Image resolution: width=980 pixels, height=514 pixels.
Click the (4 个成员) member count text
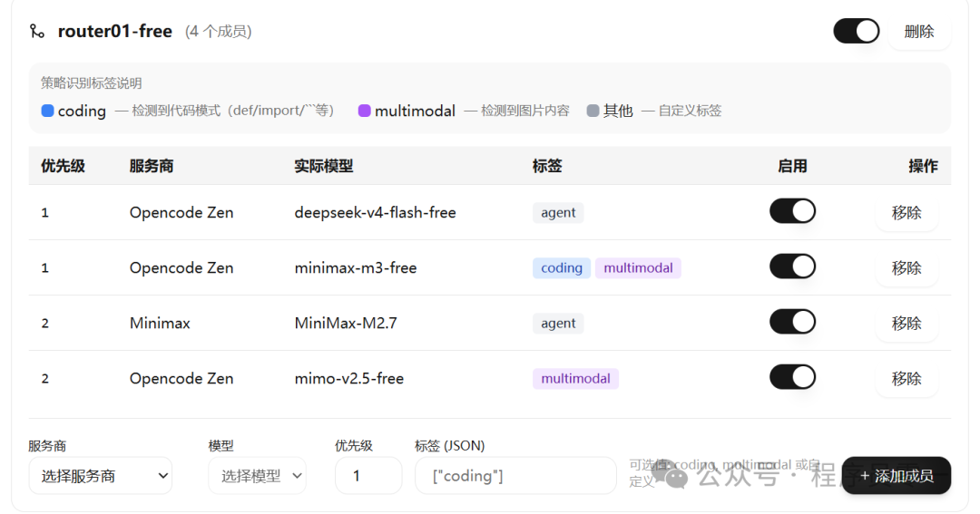(x=218, y=31)
